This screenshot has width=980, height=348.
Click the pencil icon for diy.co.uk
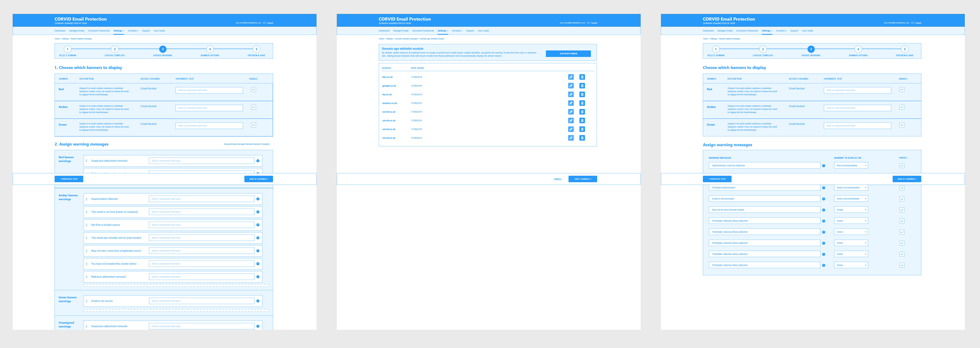[571, 94]
